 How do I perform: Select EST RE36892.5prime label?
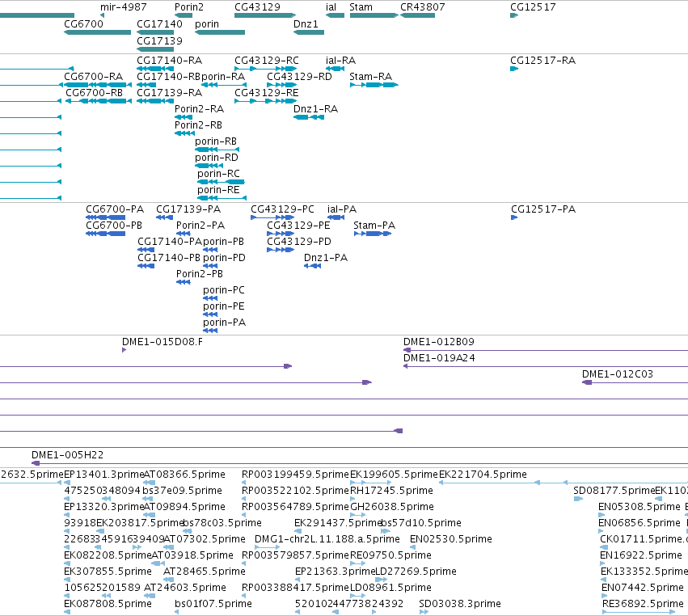(x=643, y=604)
